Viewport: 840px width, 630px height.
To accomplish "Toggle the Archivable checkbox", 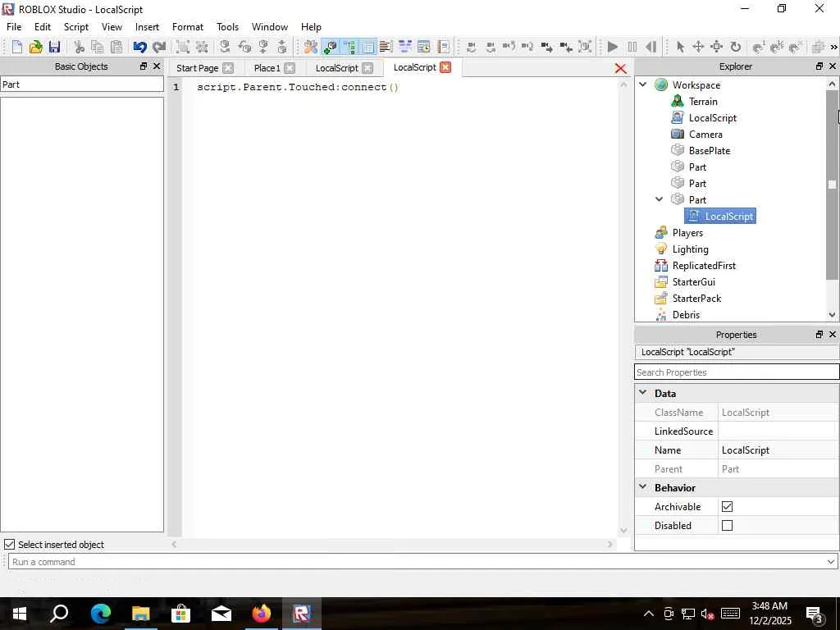I will tap(727, 506).
